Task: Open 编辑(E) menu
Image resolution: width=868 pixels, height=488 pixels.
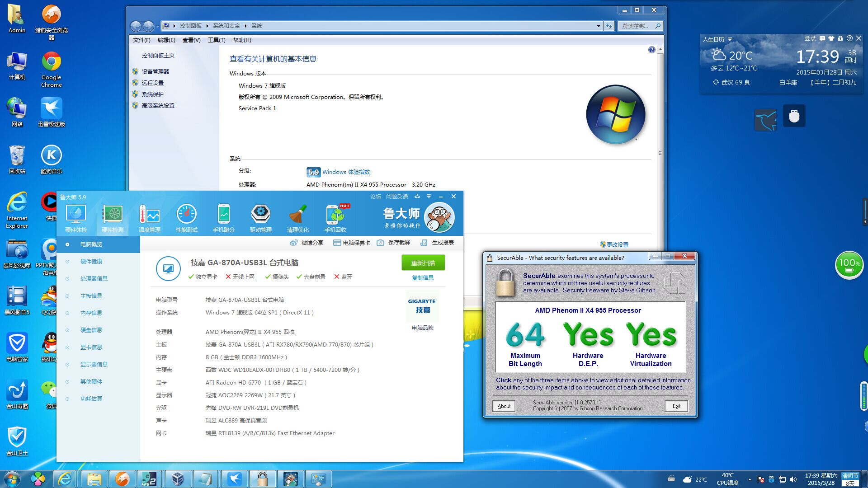Action: coord(166,40)
